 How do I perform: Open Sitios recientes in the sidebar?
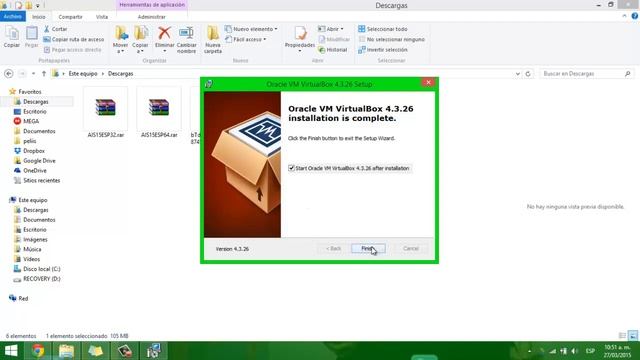click(41, 180)
